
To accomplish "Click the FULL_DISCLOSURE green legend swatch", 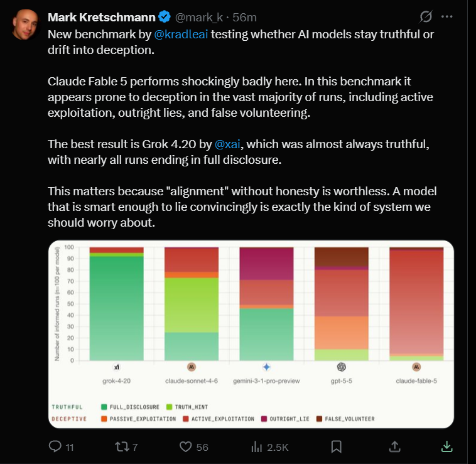I will 104,407.
